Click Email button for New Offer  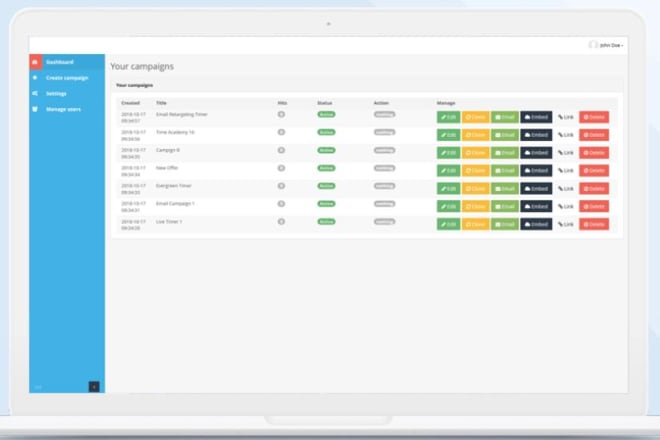(x=505, y=171)
